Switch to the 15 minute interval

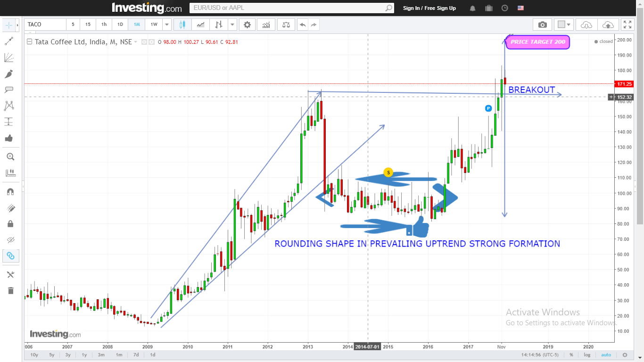point(88,25)
